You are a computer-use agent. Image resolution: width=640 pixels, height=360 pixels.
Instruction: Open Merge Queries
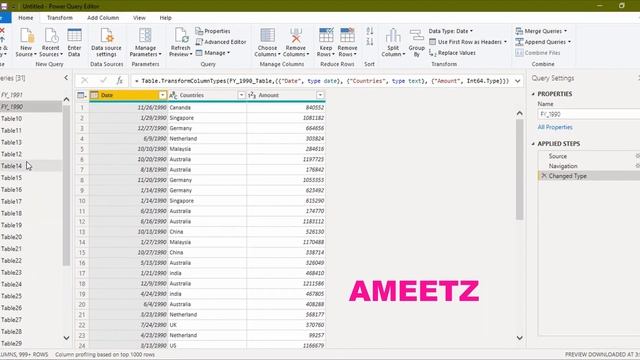541,31
